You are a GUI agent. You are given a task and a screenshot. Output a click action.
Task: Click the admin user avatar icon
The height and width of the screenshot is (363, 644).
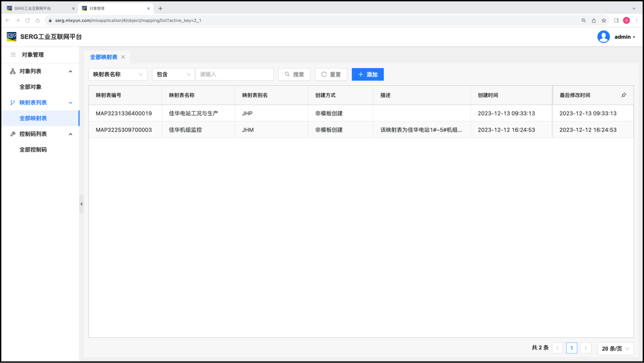[x=603, y=37]
